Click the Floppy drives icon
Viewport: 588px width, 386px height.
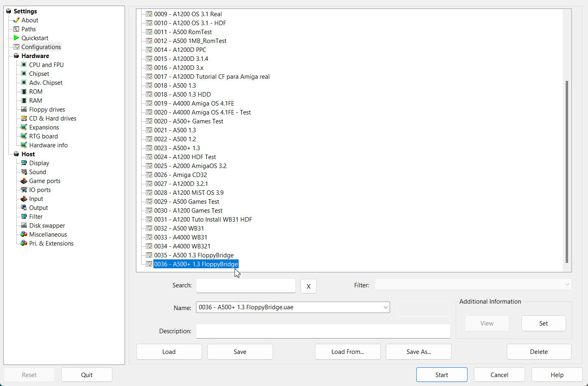(24, 110)
